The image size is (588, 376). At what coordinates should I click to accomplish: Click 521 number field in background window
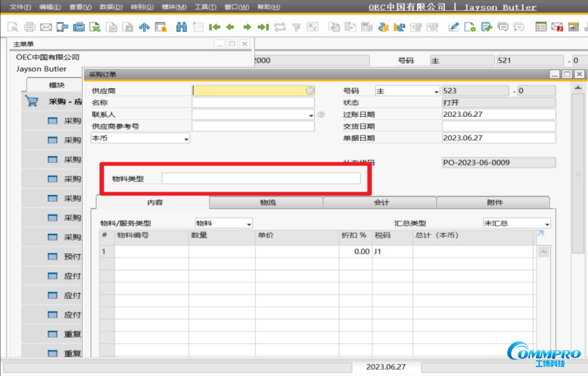coord(530,60)
